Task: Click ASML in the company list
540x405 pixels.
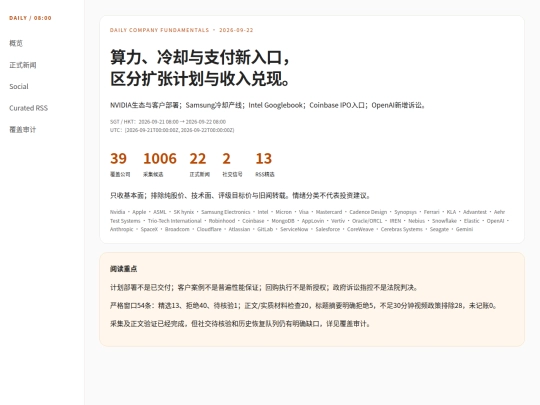Action: pos(160,212)
